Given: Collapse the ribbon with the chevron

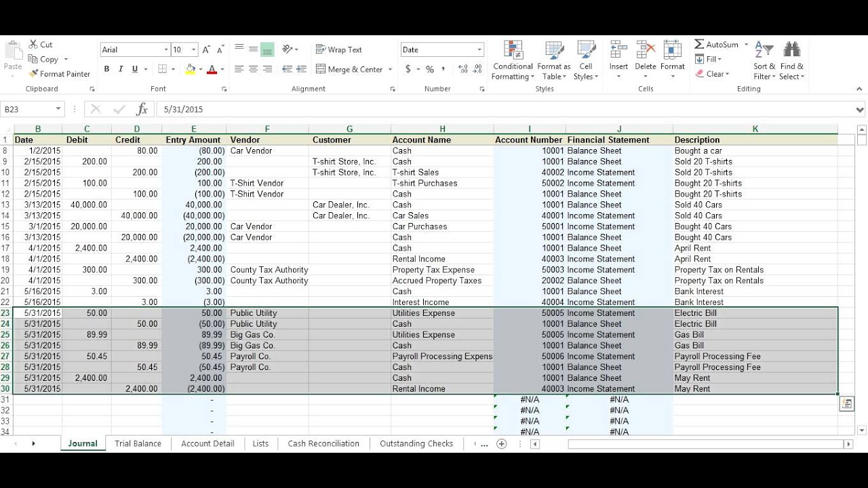Looking at the screenshot, I should [859, 89].
